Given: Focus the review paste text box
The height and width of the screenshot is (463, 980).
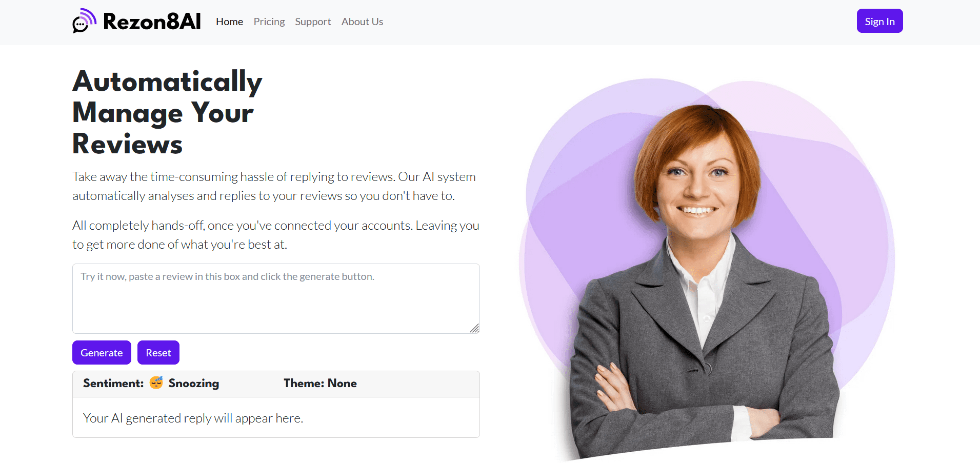Looking at the screenshot, I should pyautogui.click(x=276, y=298).
